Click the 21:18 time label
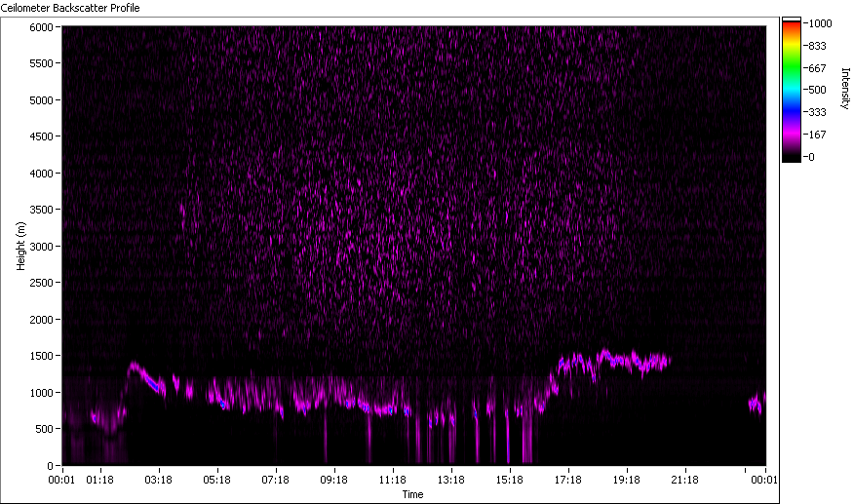The width and height of the screenshot is (854, 504). 685,480
